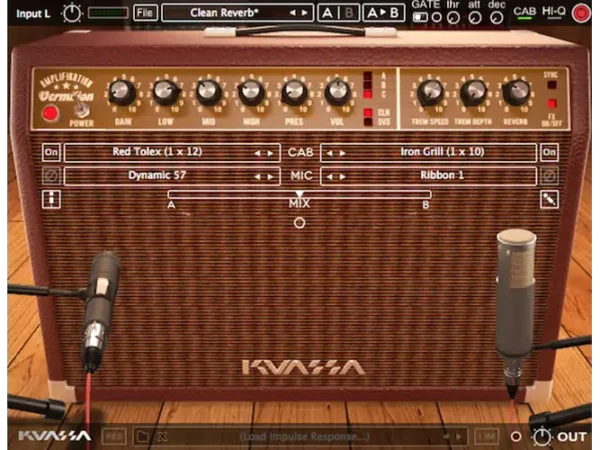600x450 pixels.
Task: Click the TREM SPEED knob
Action: pyautogui.click(x=430, y=93)
